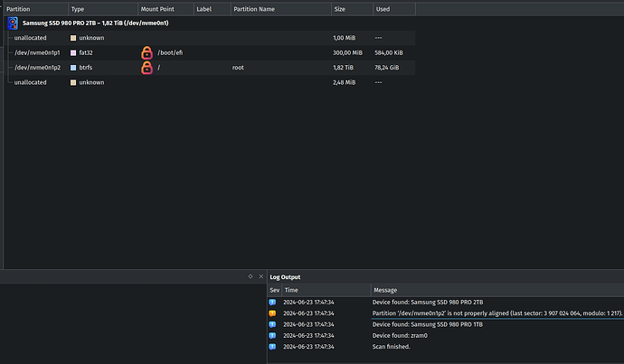Sort by the Type column header

103,9
